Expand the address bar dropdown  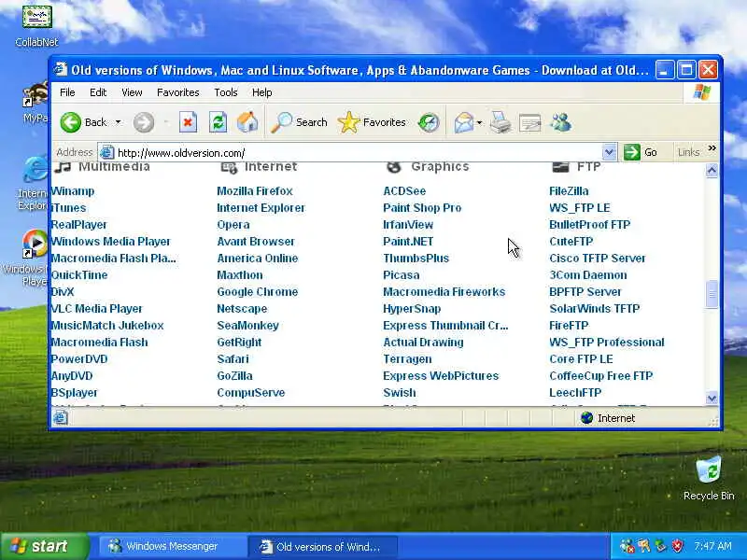point(609,152)
